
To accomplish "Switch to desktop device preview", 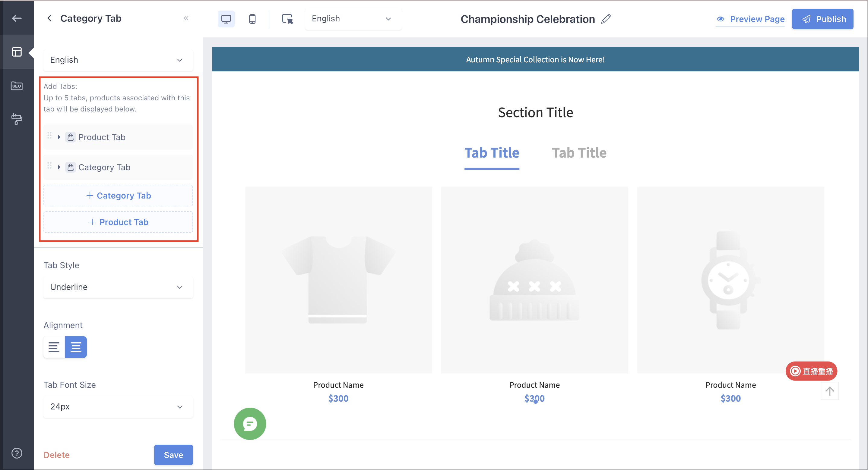I will (x=226, y=19).
